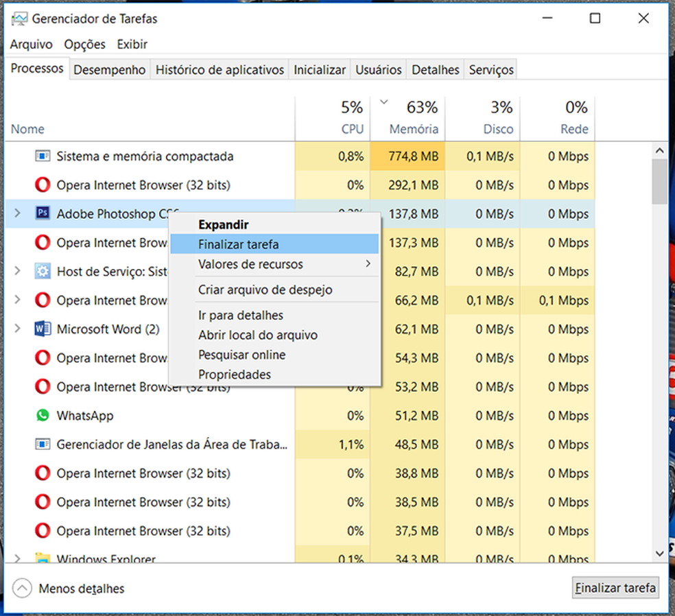The height and width of the screenshot is (616, 675).
Task: Click the Opera icon using 292,1 MB
Action: (x=43, y=185)
